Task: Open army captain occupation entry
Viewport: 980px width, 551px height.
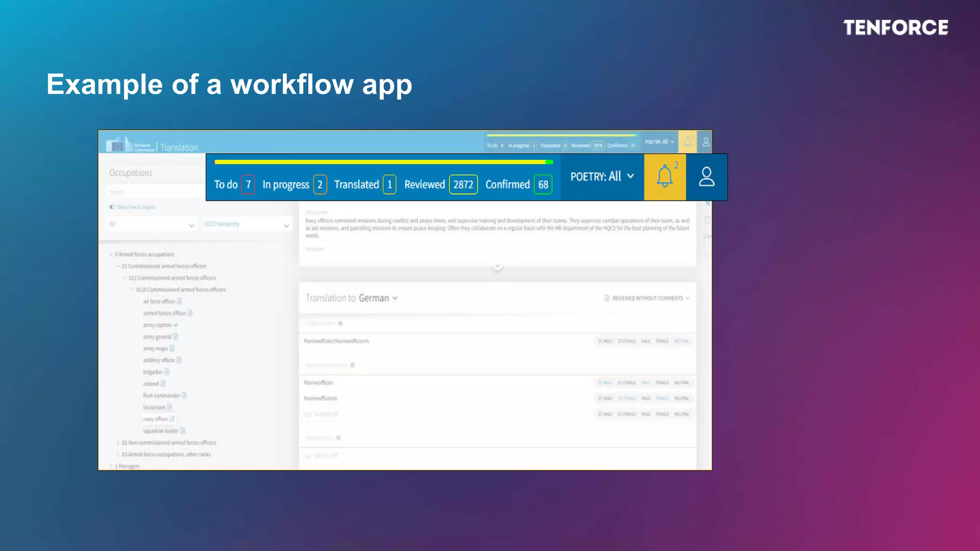Action: pos(157,325)
